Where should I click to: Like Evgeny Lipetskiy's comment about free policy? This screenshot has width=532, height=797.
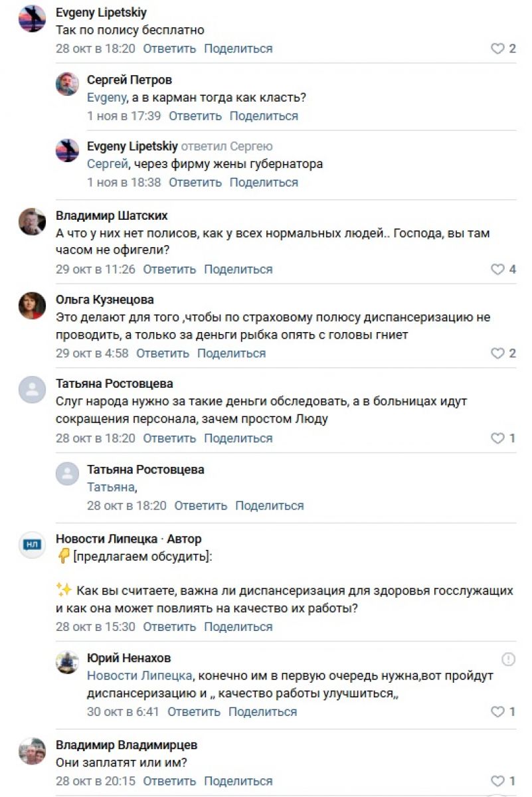(x=497, y=48)
